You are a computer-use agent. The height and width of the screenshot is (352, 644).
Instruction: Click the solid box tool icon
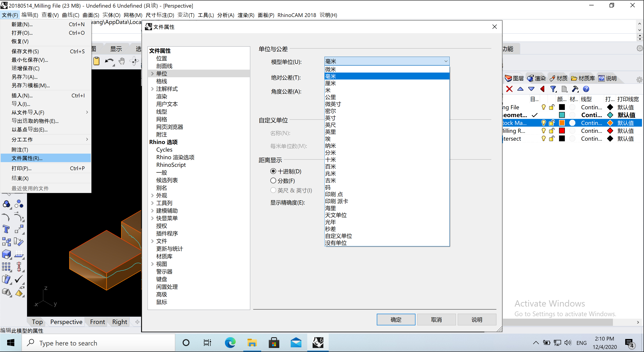coord(6,254)
